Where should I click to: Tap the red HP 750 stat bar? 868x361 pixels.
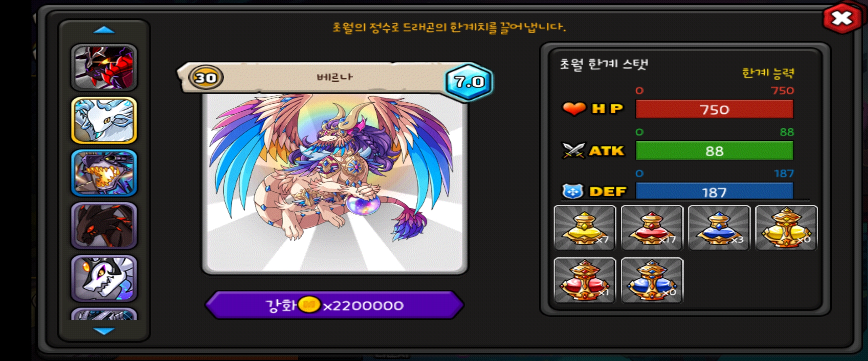pos(714,109)
